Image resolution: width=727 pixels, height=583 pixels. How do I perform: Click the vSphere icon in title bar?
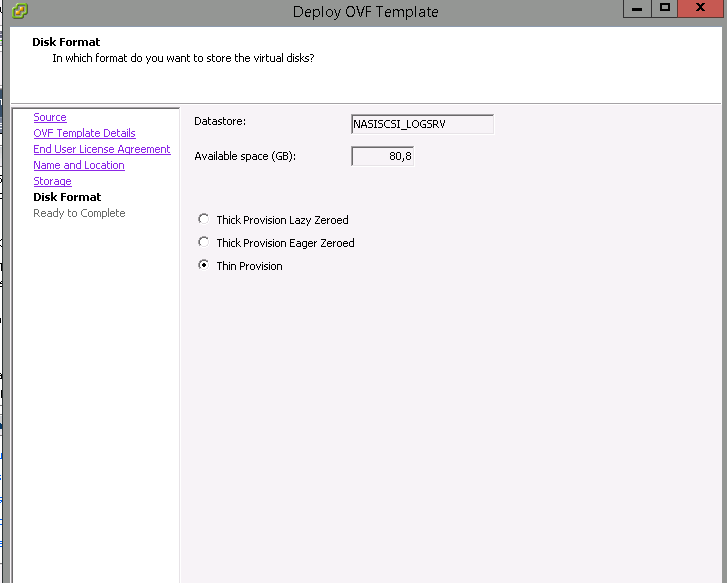click(19, 11)
